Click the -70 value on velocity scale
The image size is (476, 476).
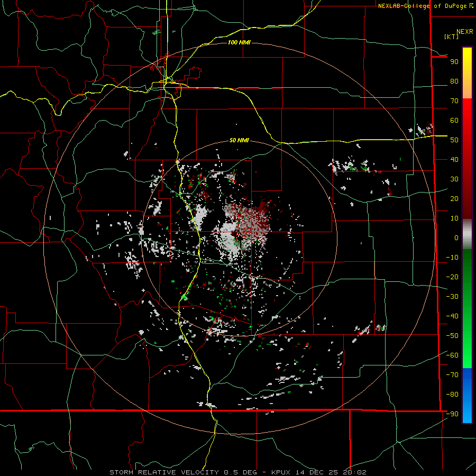pyautogui.click(x=452, y=375)
